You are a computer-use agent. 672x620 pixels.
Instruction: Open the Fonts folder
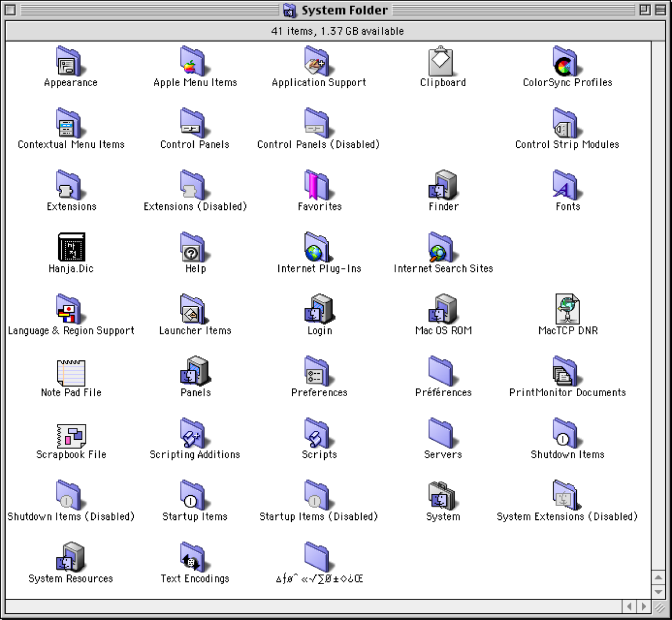point(567,186)
